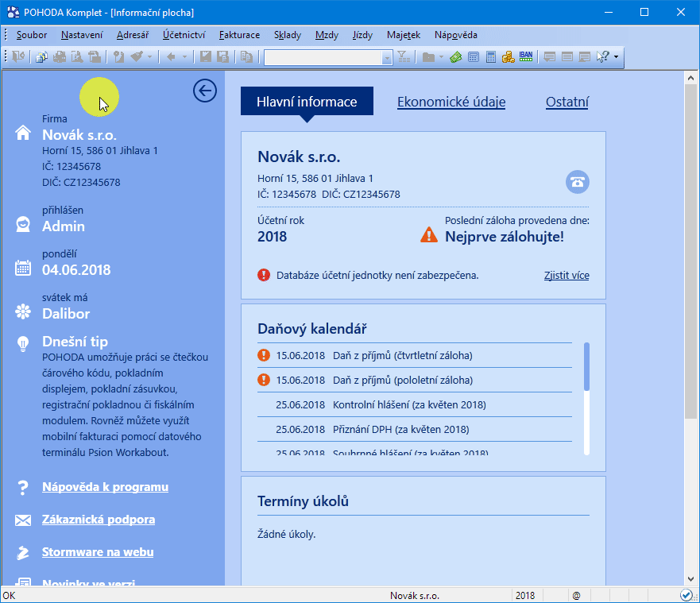Click the first speech-bubble note icon

pyautogui.click(x=550, y=56)
